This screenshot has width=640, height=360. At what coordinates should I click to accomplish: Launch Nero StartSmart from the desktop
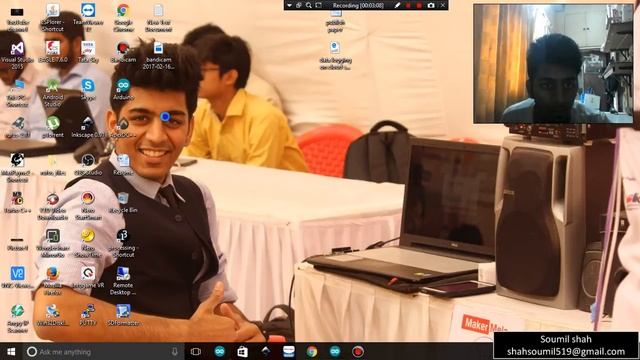[x=88, y=205]
